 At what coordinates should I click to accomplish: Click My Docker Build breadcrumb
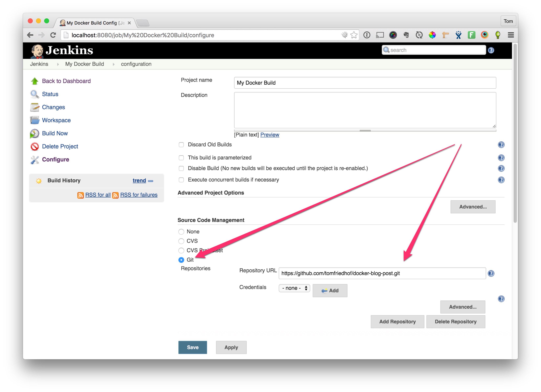(x=85, y=64)
